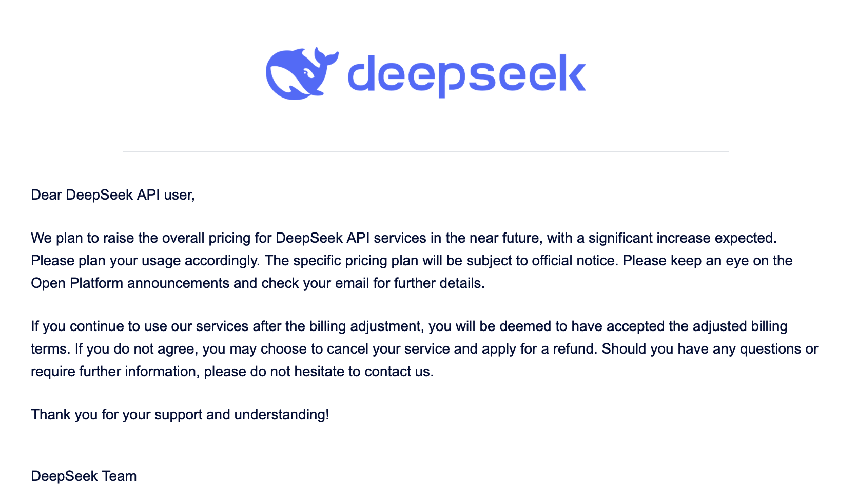Select the 'Open Platform' text
857x504 pixels.
[77, 283]
